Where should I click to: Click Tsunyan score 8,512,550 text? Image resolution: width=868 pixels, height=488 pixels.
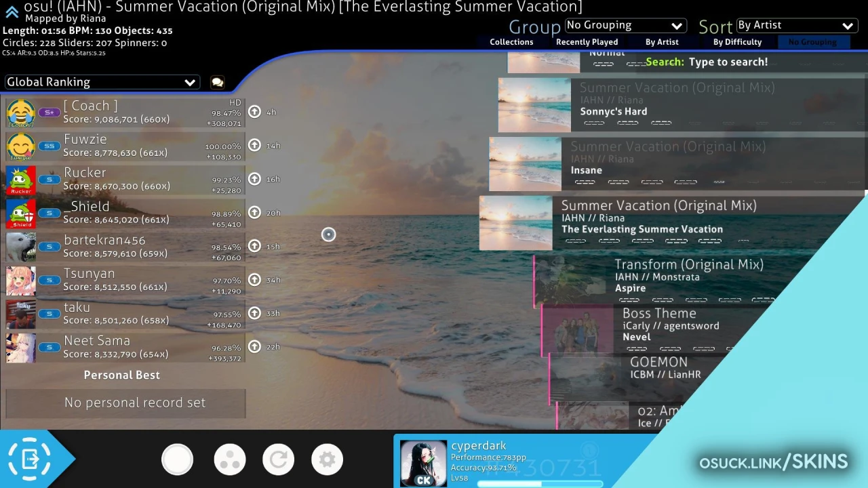115,287
